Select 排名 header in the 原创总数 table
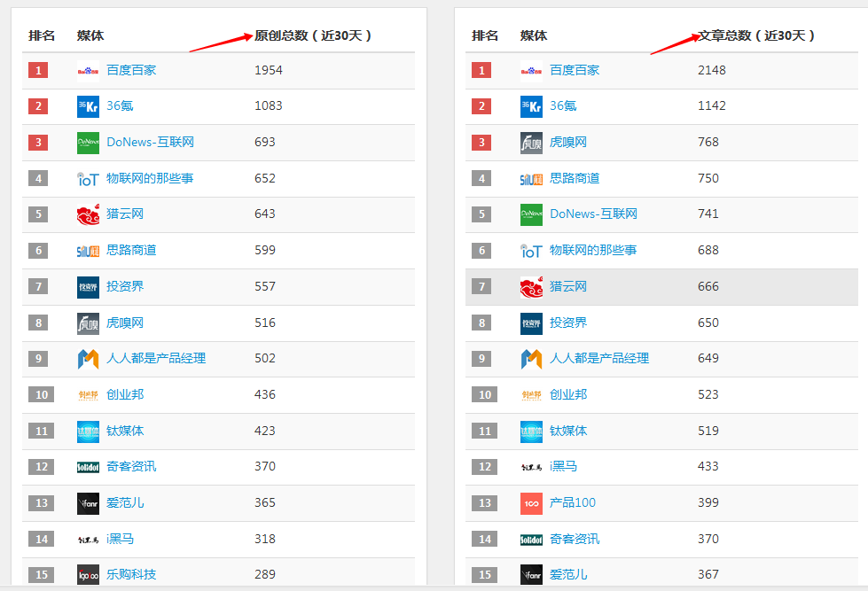Screen dimensions: 868x591 click(x=42, y=35)
